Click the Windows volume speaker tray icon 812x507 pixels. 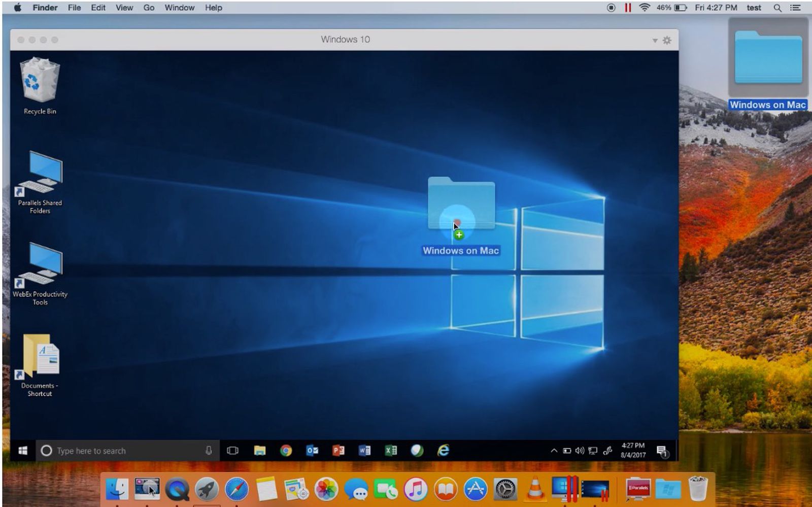[x=580, y=451]
